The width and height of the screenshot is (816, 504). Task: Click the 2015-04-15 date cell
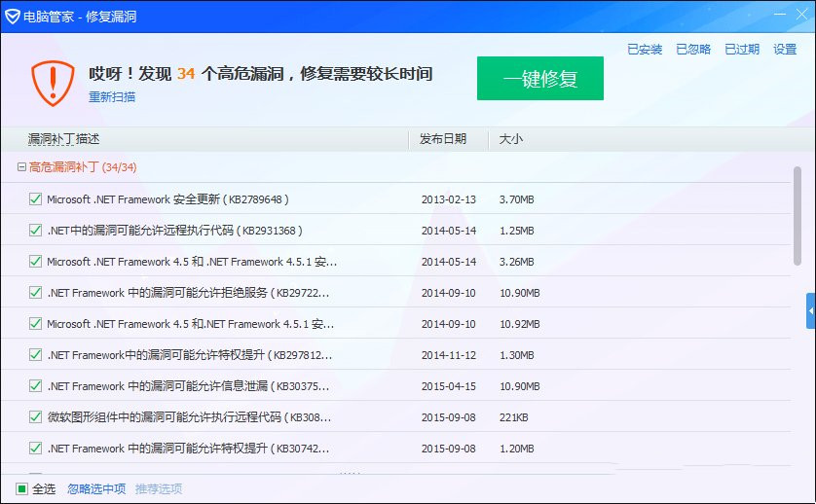click(449, 386)
